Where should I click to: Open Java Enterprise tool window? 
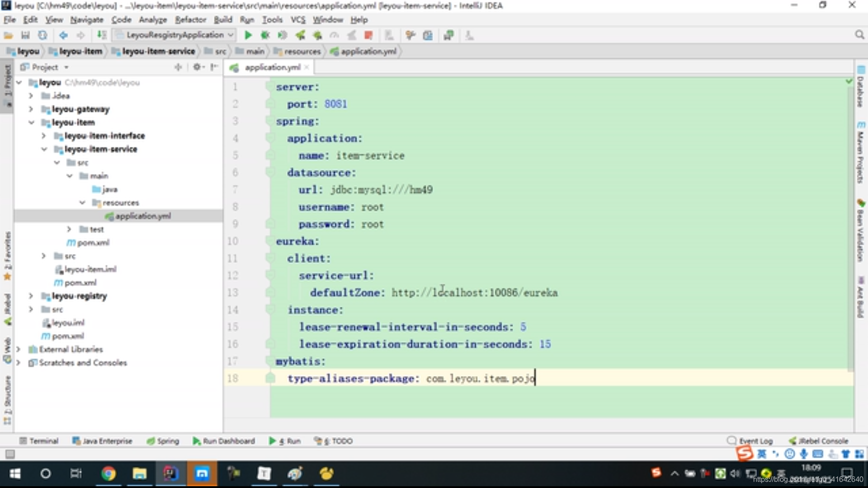click(x=102, y=441)
